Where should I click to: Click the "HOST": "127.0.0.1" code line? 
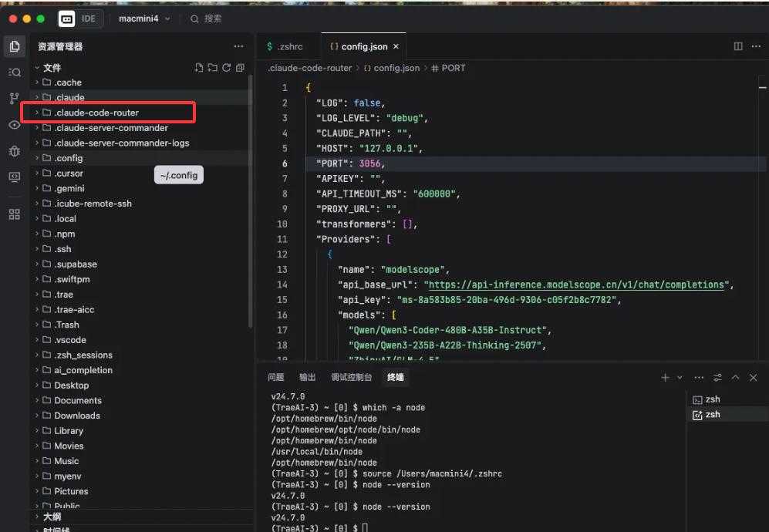(369, 148)
